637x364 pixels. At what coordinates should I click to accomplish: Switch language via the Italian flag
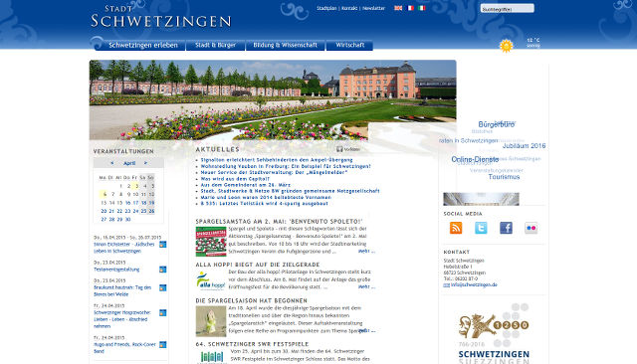pyautogui.click(x=422, y=8)
